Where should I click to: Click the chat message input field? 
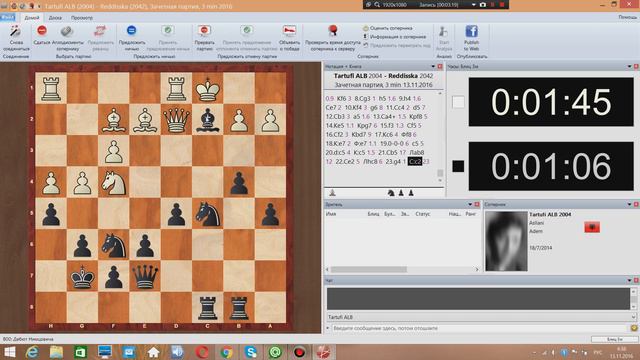click(479, 328)
